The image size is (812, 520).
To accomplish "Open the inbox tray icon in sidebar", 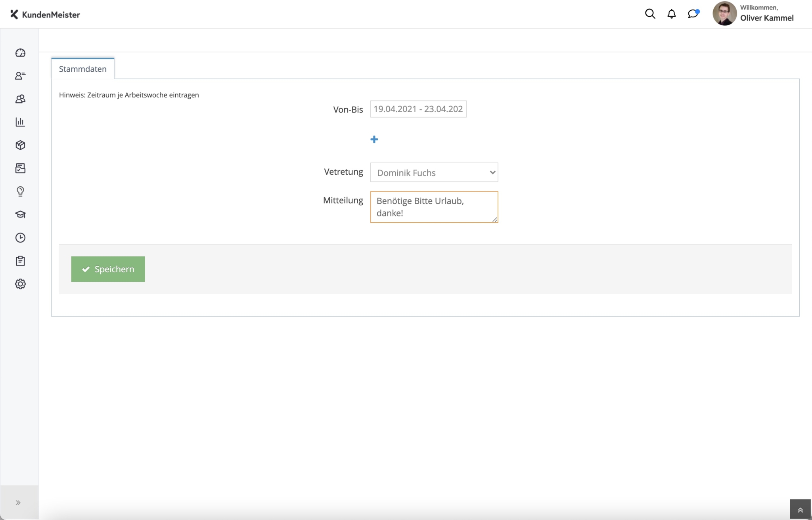I will [x=20, y=168].
